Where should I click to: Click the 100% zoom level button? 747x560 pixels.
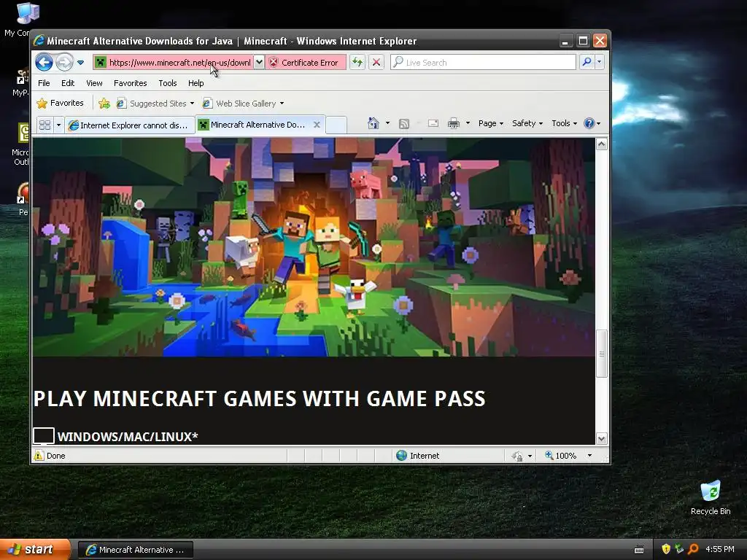click(x=561, y=456)
